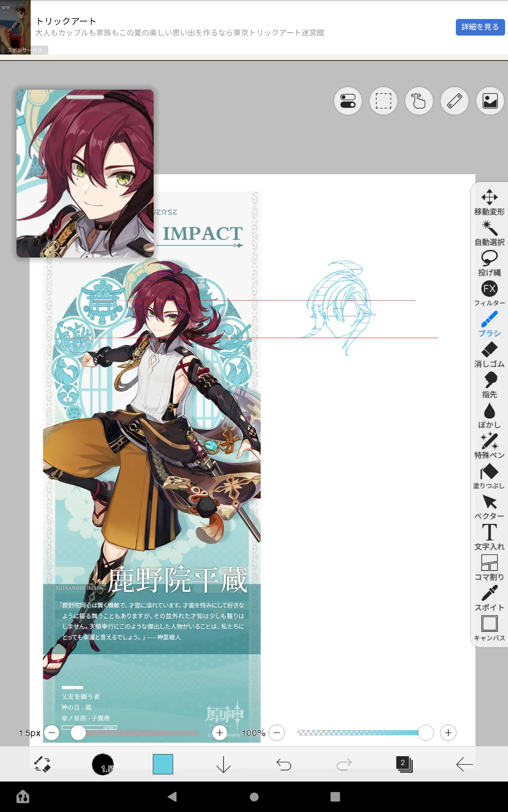Tap the ad thumbnail image

[x=15, y=27]
